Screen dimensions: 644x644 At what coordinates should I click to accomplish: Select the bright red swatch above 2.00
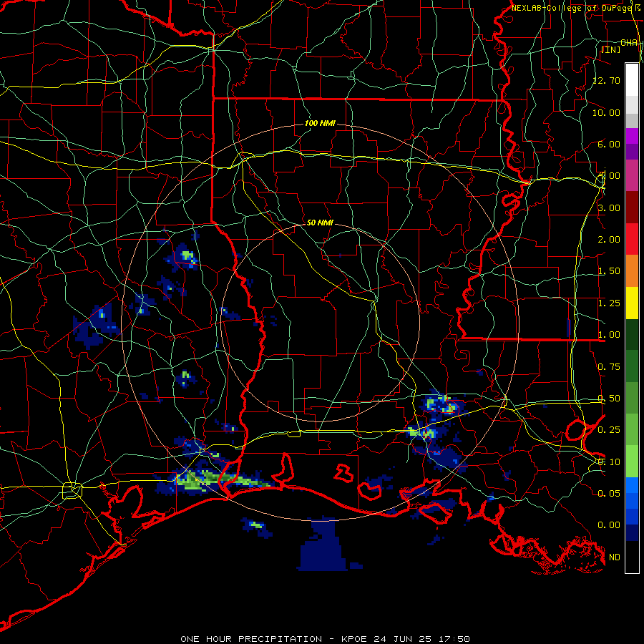point(632,239)
